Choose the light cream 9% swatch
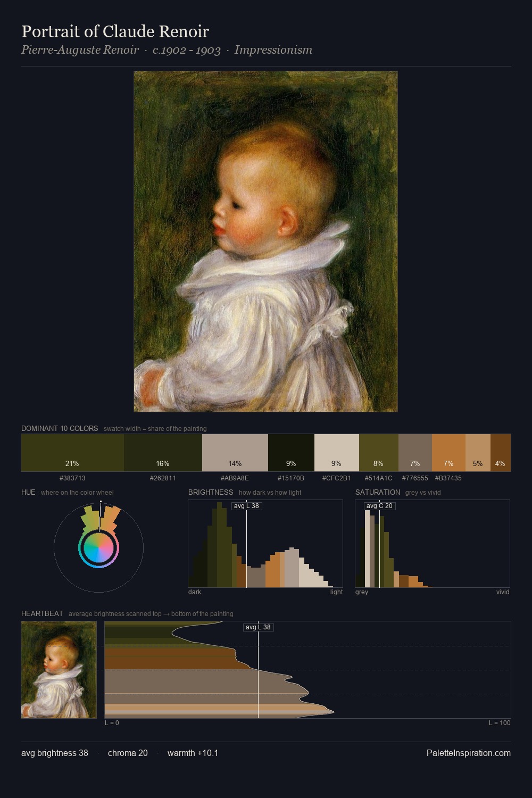 (337, 453)
